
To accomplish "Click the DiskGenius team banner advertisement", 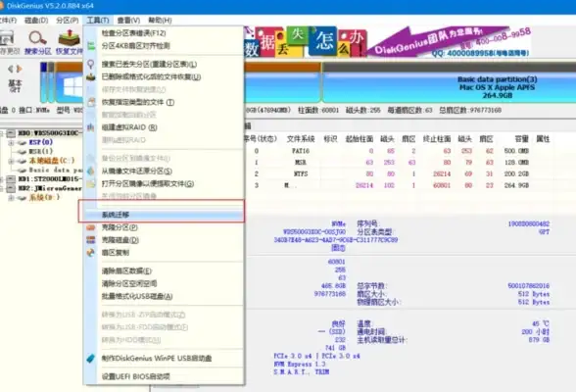I will point(388,41).
